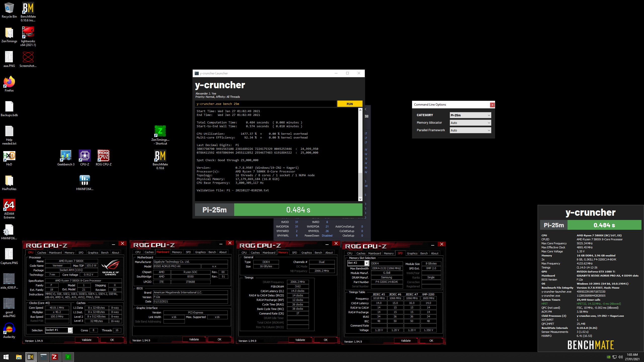
Task: Open the good aida.PNG image file
Action: coord(9,308)
